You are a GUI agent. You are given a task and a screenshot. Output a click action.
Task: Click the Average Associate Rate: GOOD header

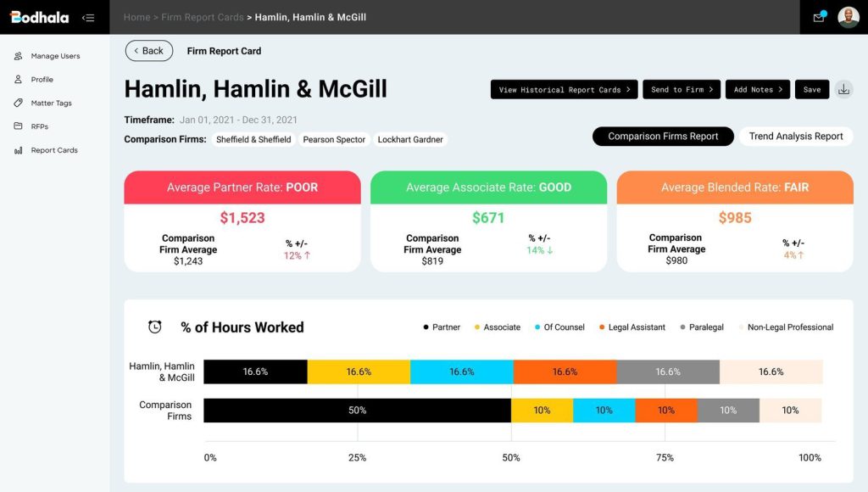[489, 187]
